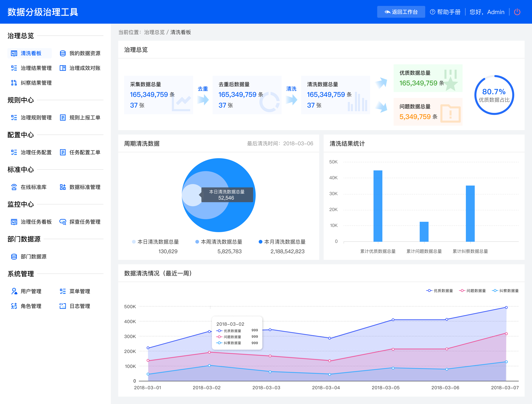Click the 探查任务管理 search icon
This screenshot has width=532, height=404.
pos(63,222)
